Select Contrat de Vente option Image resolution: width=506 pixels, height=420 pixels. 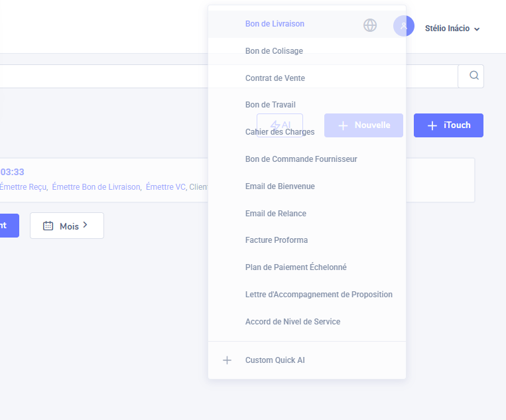tap(306, 78)
